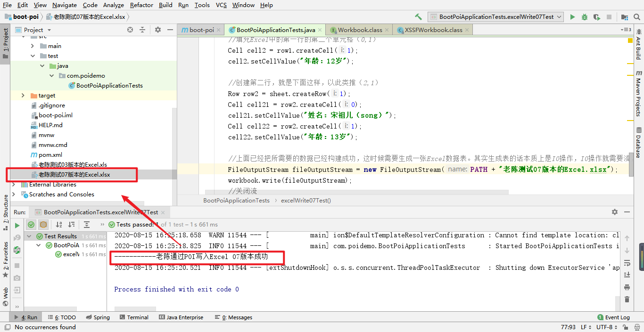Click the exit icon in Run sidebar

tap(17, 291)
